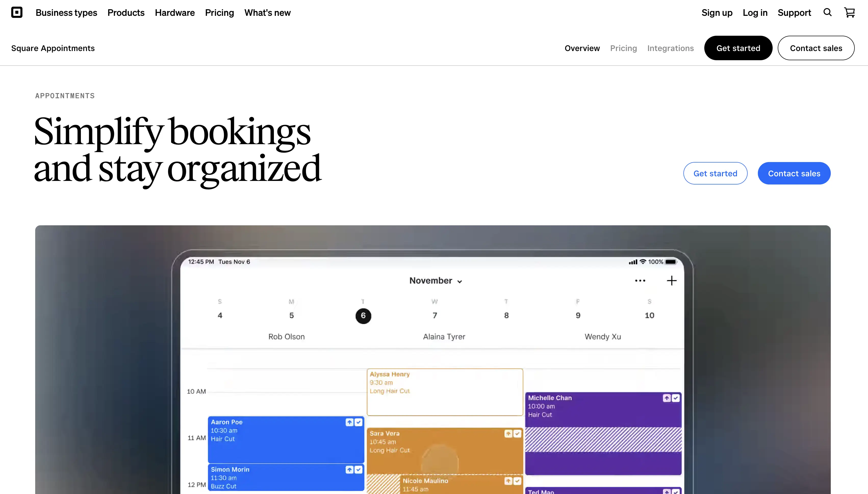The image size is (868, 494).
Task: Toggle the check mark on Nicole Maulino appointment
Action: 517,481
